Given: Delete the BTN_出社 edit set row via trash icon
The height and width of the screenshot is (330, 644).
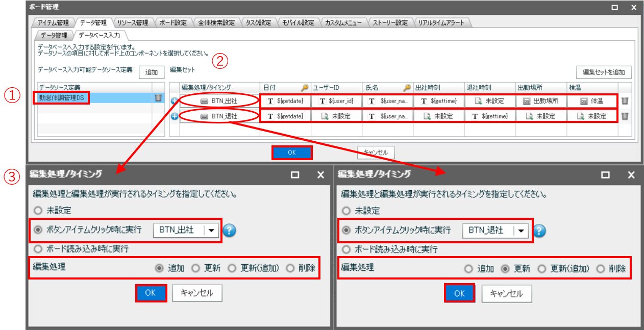Looking at the screenshot, I should point(625,101).
